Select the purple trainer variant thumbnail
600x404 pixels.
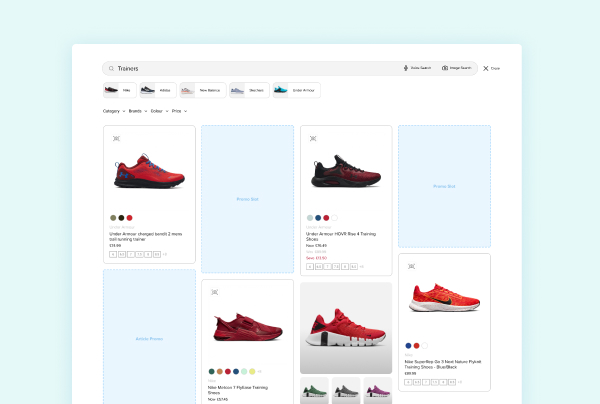pos(378,391)
